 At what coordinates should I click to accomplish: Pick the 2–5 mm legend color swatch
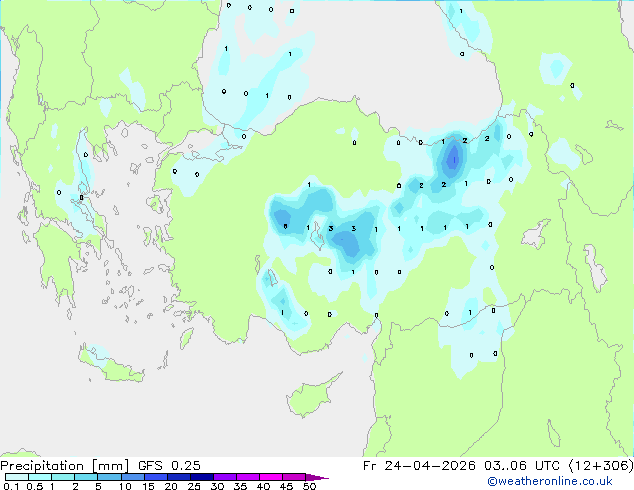[x=86, y=477]
